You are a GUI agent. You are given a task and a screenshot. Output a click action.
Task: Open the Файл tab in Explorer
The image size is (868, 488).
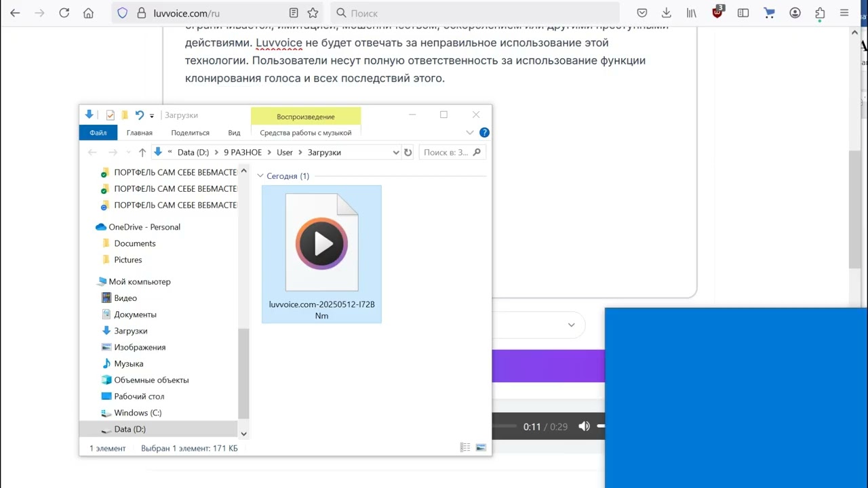[98, 133]
